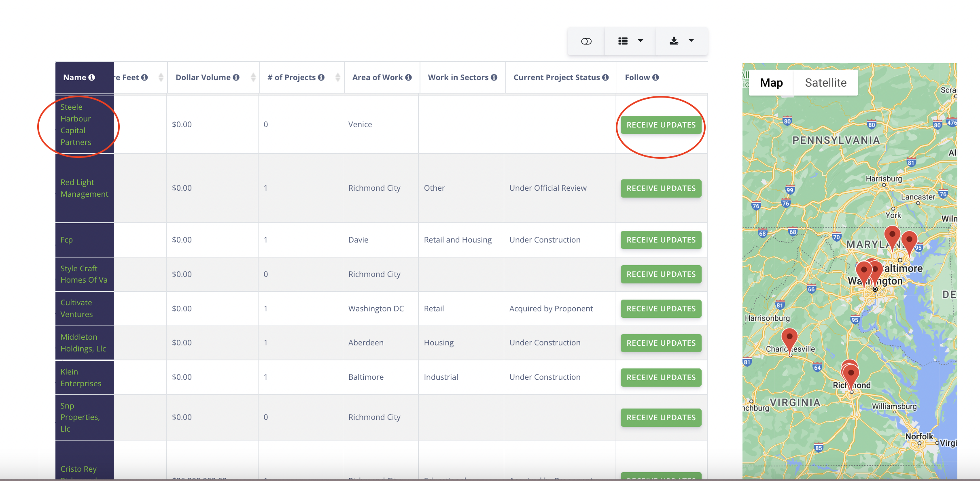Viewport: 980px width, 481px height.
Task: Click the Area of Work column header
Action: [382, 77]
